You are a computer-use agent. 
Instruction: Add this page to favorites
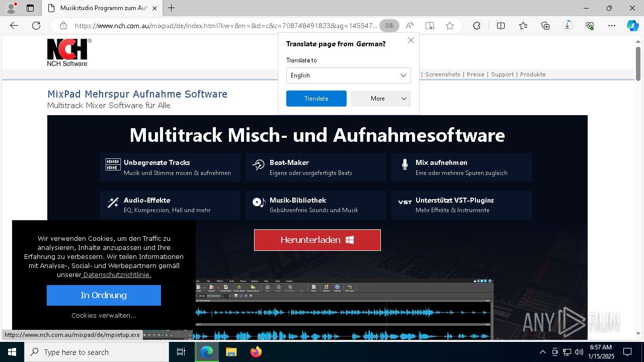pos(450,26)
